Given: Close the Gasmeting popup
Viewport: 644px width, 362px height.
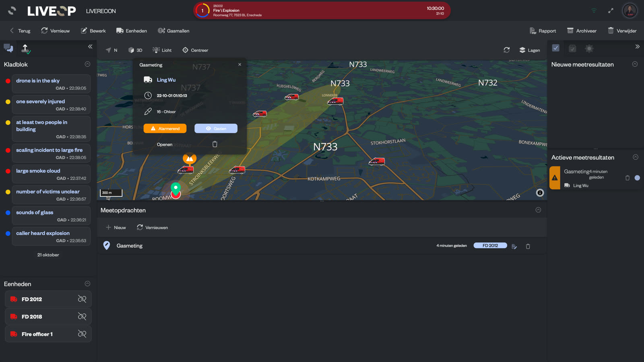Looking at the screenshot, I should 240,64.
